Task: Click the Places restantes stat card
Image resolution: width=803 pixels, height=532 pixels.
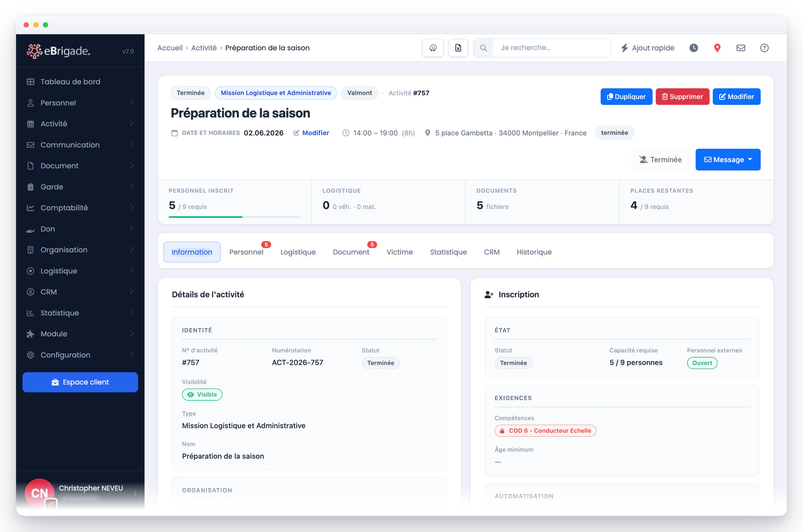Action: pos(696,202)
